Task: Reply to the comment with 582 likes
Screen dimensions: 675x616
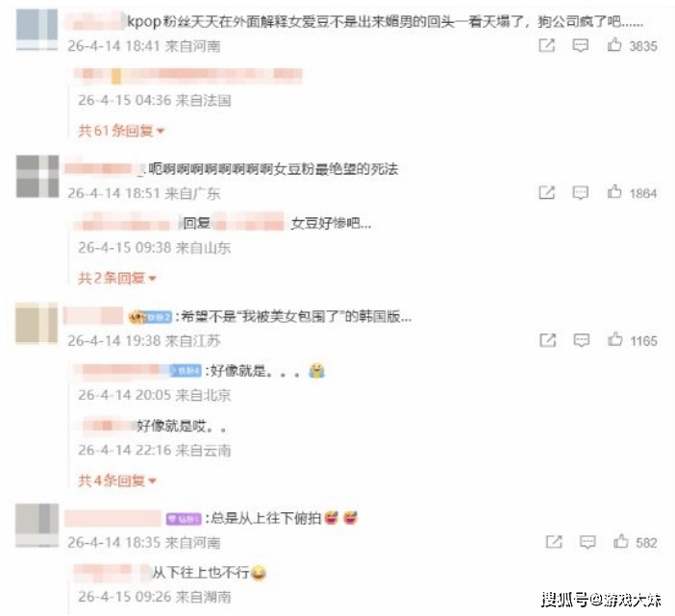Action: pos(587,542)
